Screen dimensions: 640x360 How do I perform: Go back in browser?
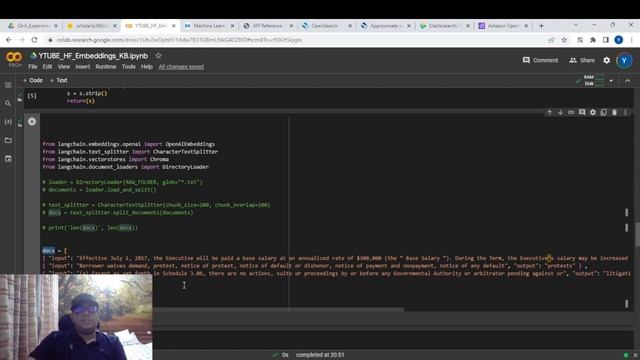[9, 40]
